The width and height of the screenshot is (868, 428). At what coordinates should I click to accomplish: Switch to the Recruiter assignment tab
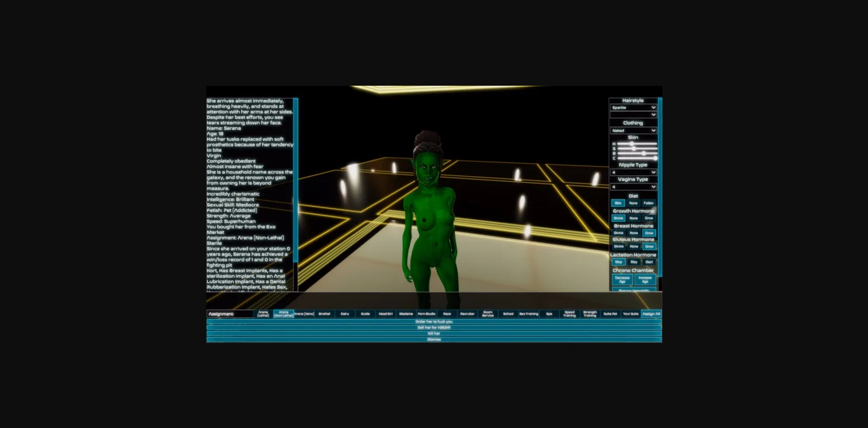click(x=467, y=314)
